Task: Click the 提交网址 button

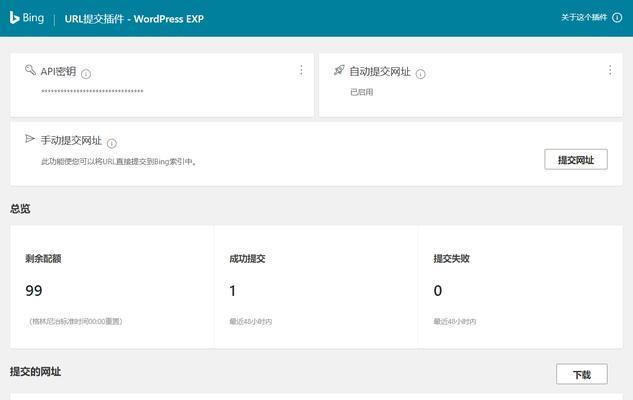Action: click(576, 159)
